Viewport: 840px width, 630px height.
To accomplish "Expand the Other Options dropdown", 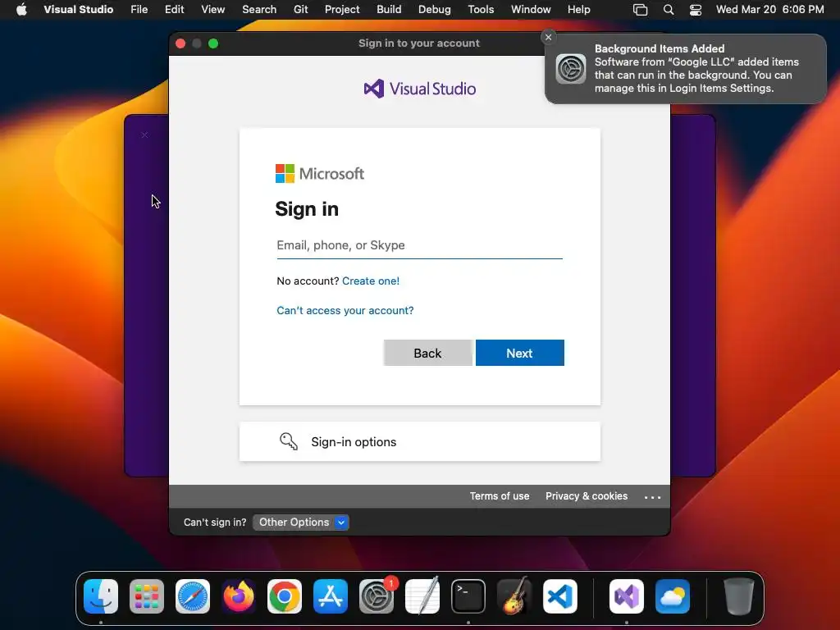I will (x=300, y=523).
